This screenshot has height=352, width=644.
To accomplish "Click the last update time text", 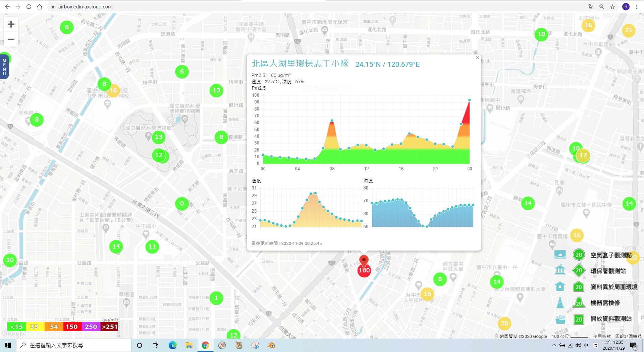I will (x=286, y=243).
